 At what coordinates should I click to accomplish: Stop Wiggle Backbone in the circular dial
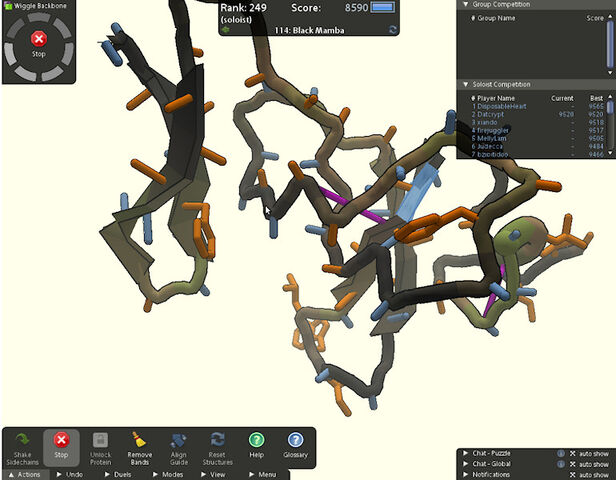38,39
